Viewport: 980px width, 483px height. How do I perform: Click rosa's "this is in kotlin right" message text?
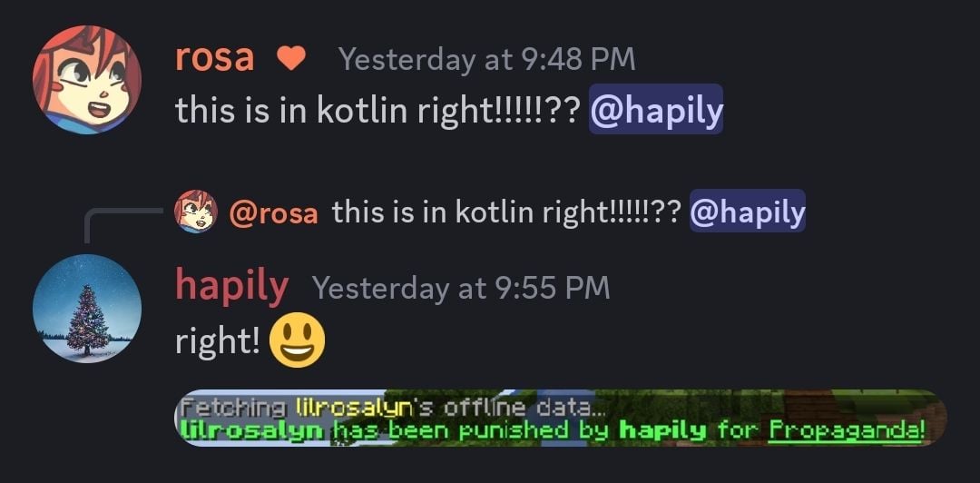tap(379, 111)
